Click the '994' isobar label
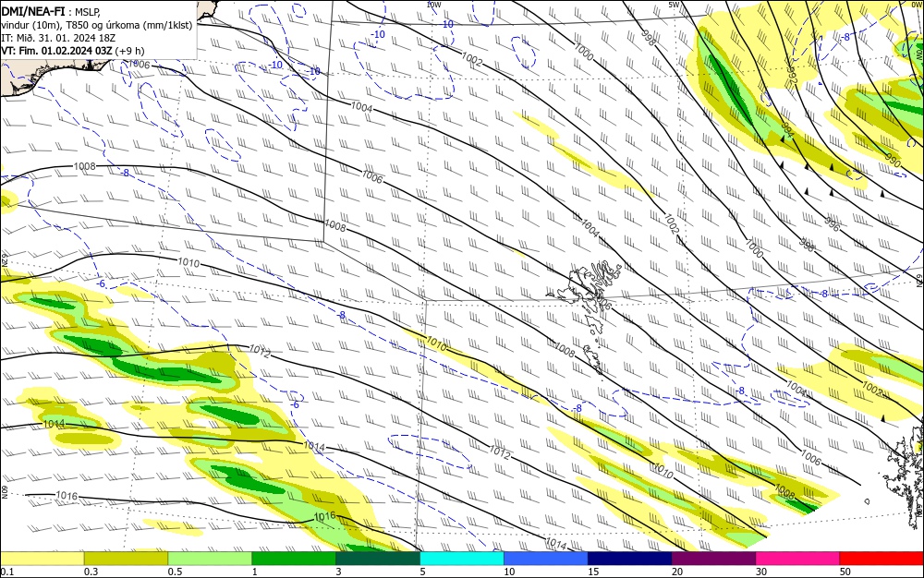924x578 pixels. point(787,129)
